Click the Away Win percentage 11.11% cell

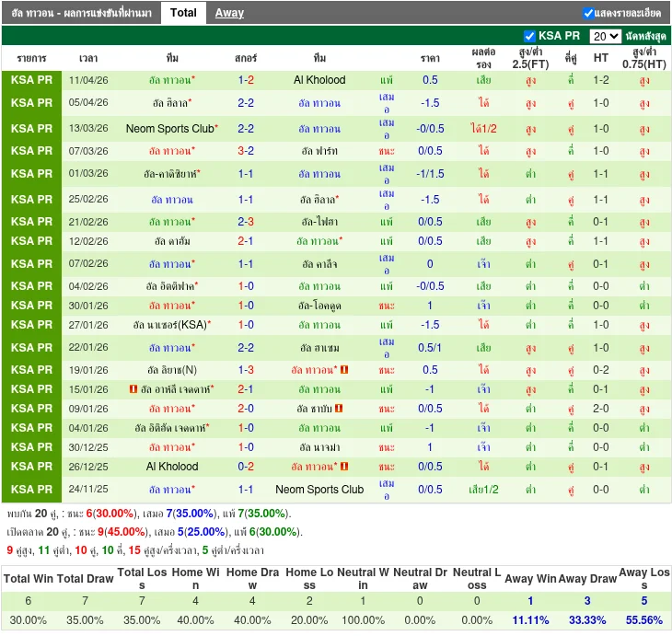[x=530, y=620]
